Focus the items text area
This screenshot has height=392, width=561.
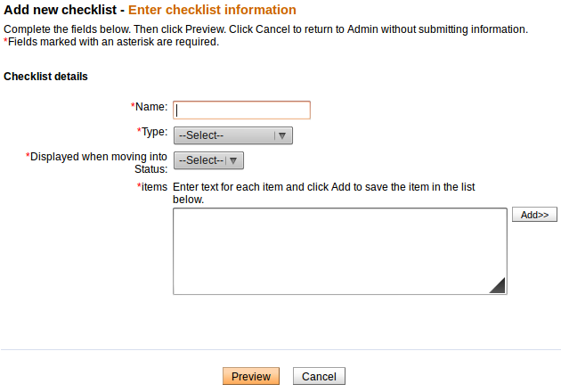pos(339,251)
